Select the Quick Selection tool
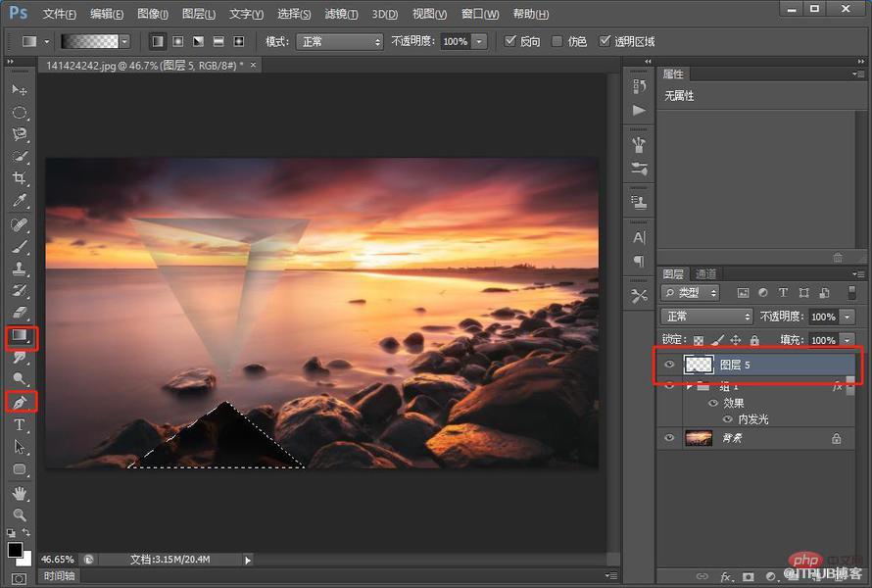 19,157
